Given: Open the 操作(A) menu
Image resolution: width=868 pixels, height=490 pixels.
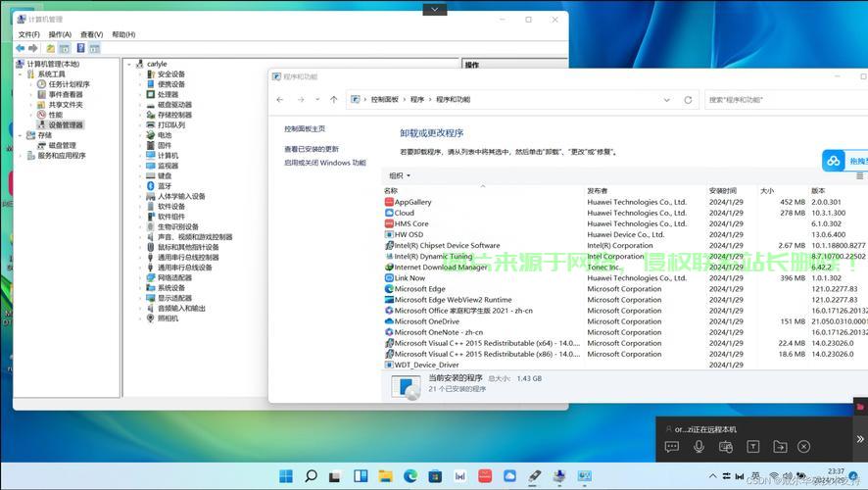Looking at the screenshot, I should 60,34.
